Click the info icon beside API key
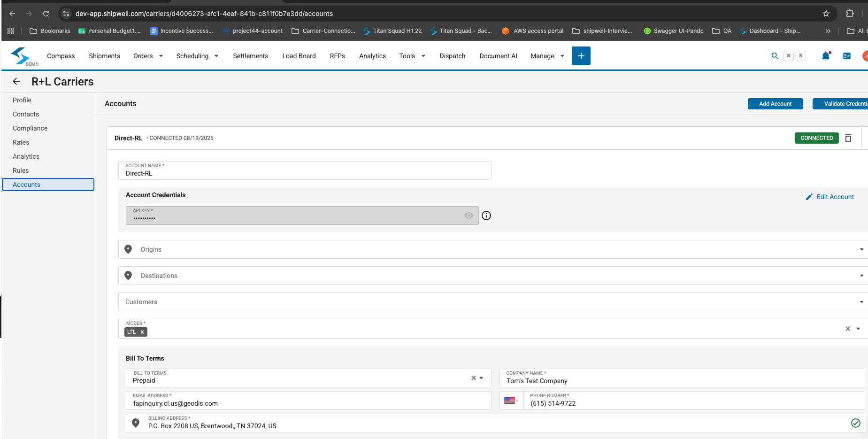The height and width of the screenshot is (439, 868). [x=486, y=216]
